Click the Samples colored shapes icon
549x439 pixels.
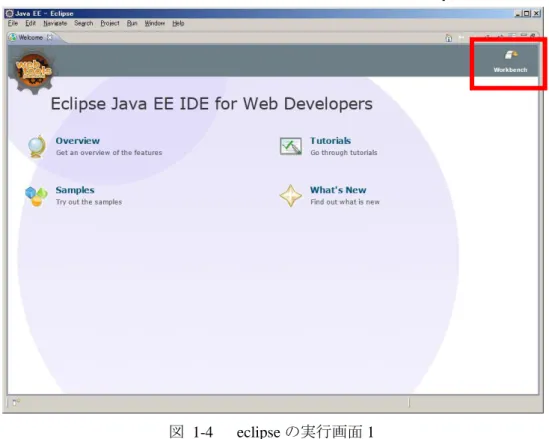(36, 196)
